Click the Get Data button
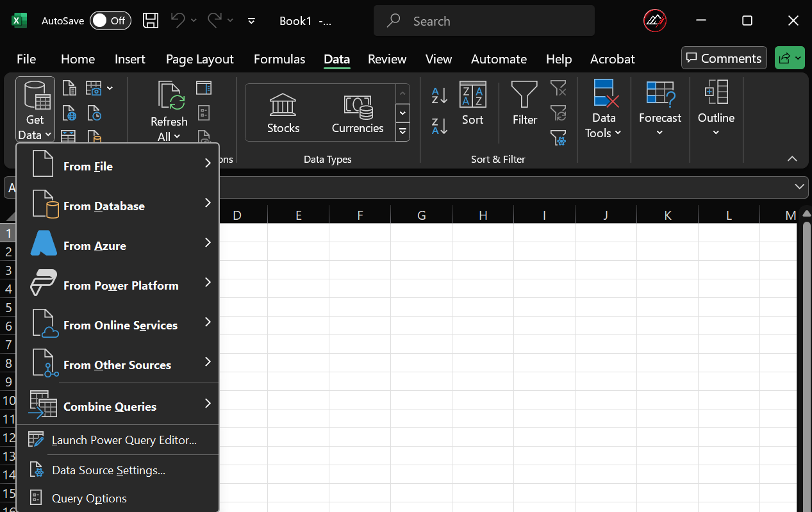Screen dimensions: 812x512 click(x=35, y=110)
